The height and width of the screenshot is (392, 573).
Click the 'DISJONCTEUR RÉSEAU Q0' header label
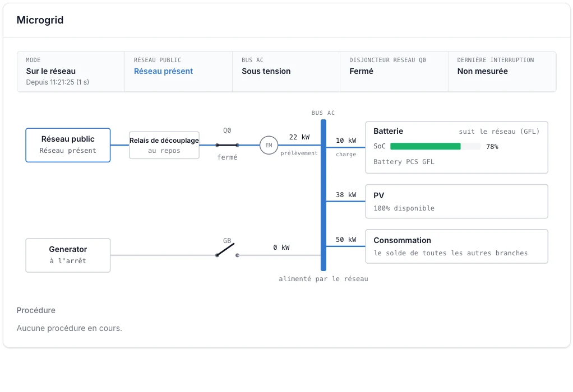[387, 60]
